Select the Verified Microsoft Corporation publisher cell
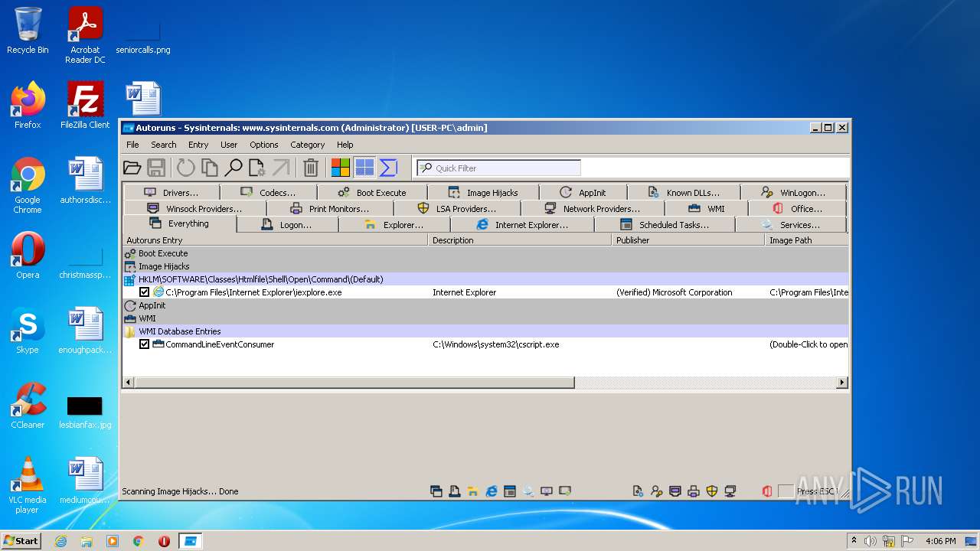The image size is (980, 551). click(674, 292)
